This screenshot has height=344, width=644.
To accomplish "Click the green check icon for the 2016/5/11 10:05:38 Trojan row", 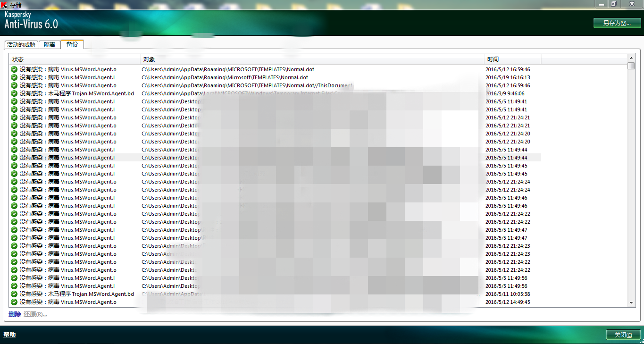I will (14, 294).
